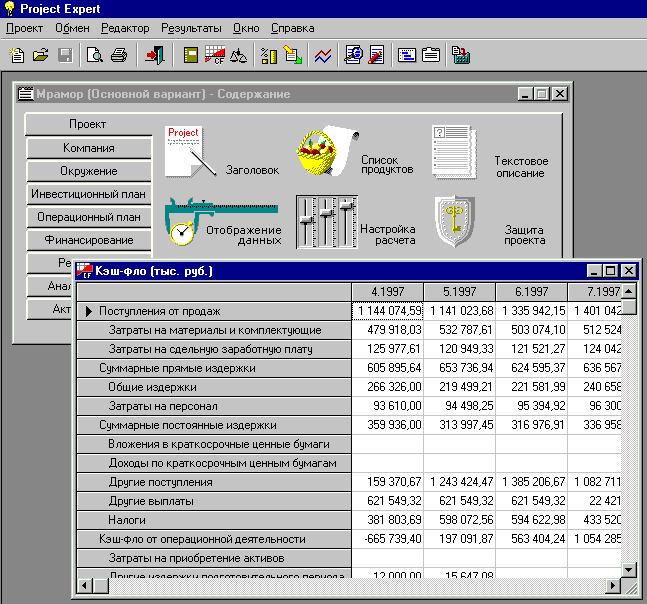Minimize the Мрамор Содержание window
This screenshot has height=604, width=647.
click(525, 94)
